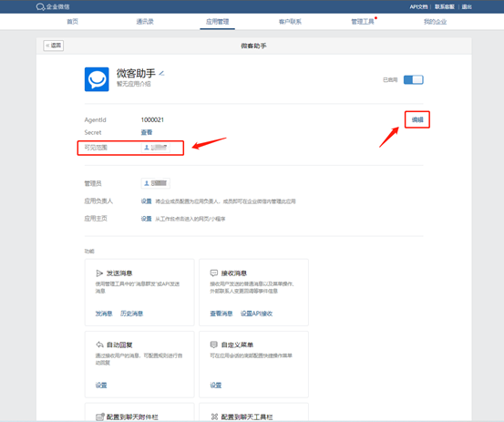Click the AgentId value 1000021

point(152,120)
